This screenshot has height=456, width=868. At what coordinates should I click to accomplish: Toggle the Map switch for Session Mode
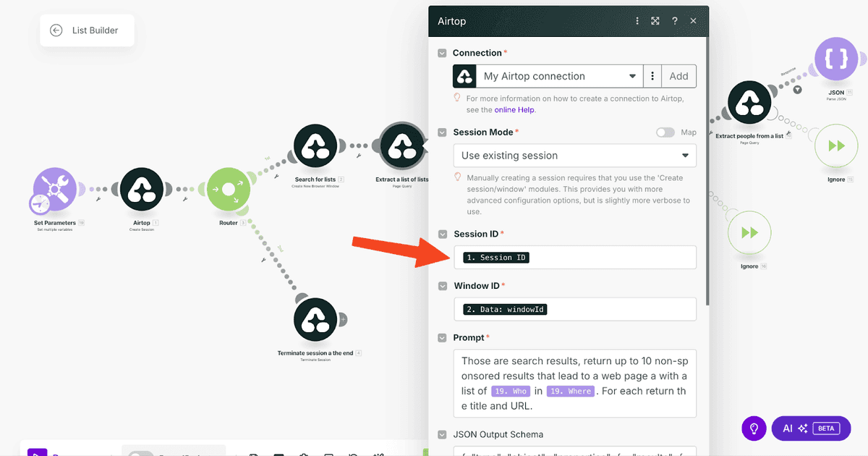665,132
